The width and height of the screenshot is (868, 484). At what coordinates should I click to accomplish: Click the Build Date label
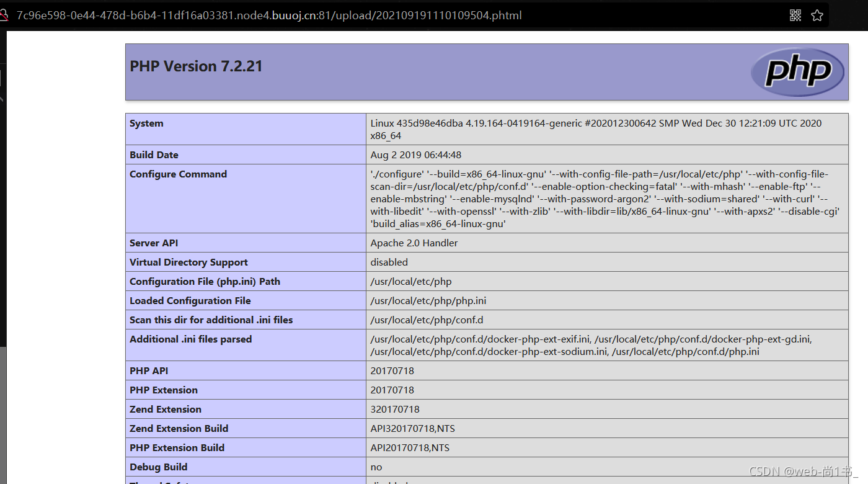[x=154, y=155]
